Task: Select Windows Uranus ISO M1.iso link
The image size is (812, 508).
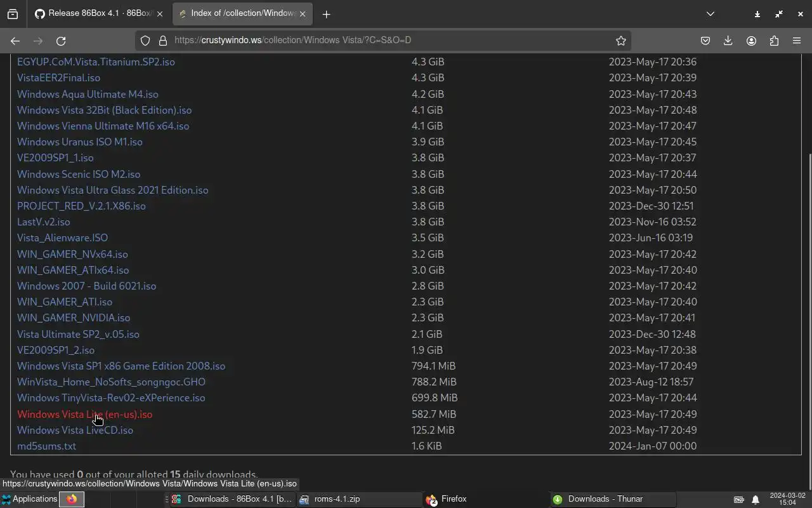Action: 80,142
